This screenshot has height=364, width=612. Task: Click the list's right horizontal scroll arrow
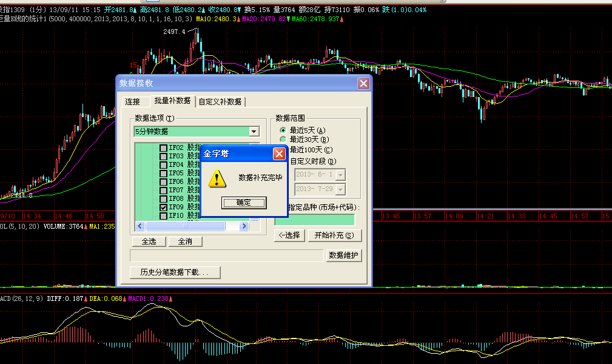tap(244, 226)
